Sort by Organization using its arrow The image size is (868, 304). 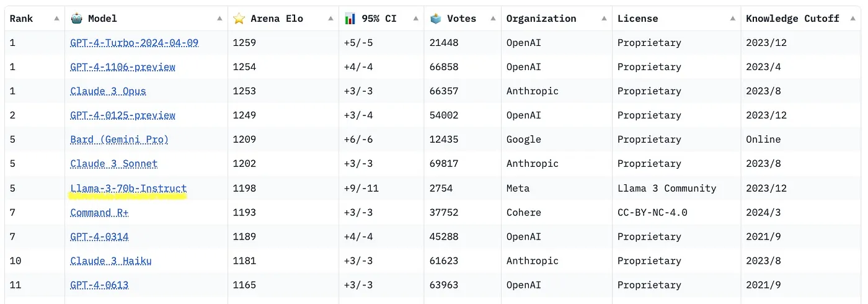(604, 19)
